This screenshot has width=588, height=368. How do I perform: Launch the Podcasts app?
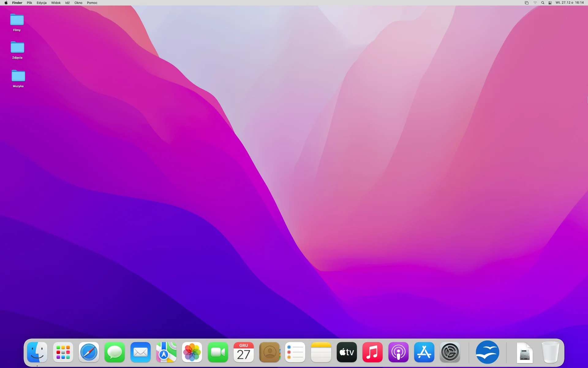point(398,352)
